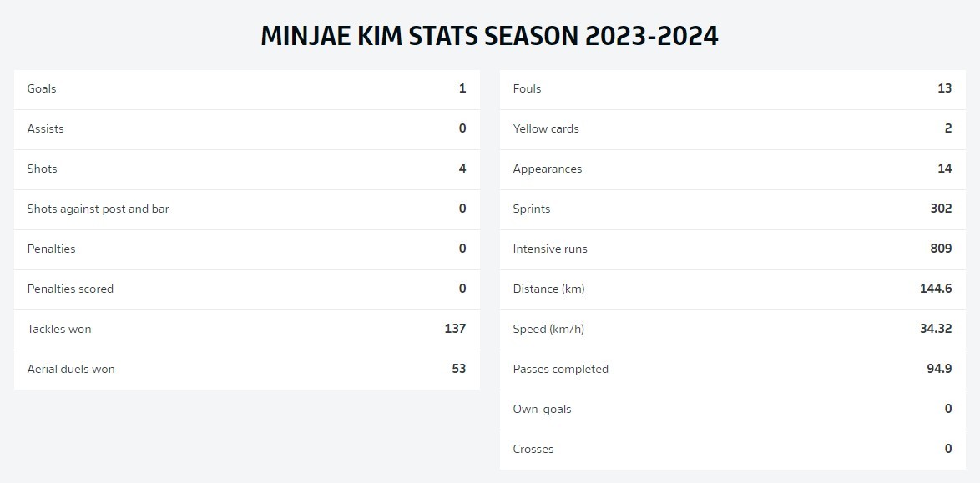The height and width of the screenshot is (483, 980).
Task: Select the Penalties row label
Action: [x=51, y=249]
